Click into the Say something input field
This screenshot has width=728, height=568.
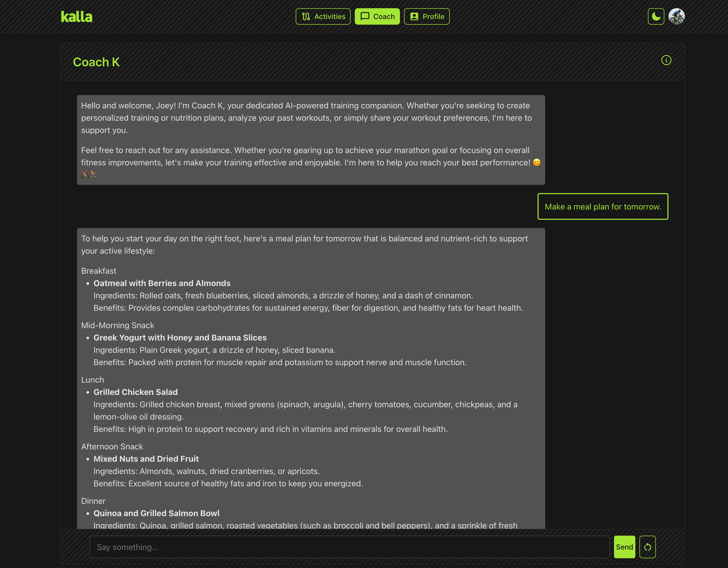pos(349,547)
